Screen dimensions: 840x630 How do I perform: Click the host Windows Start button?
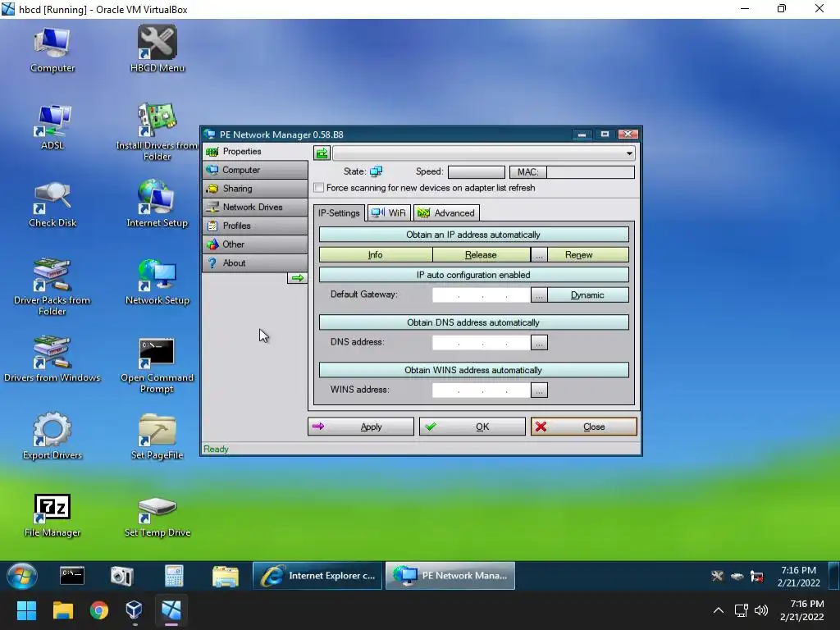(26, 610)
